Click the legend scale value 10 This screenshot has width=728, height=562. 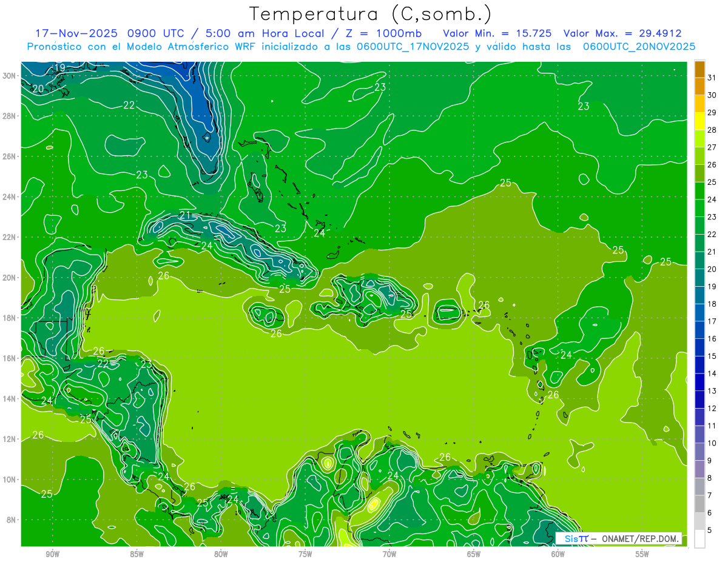click(712, 443)
